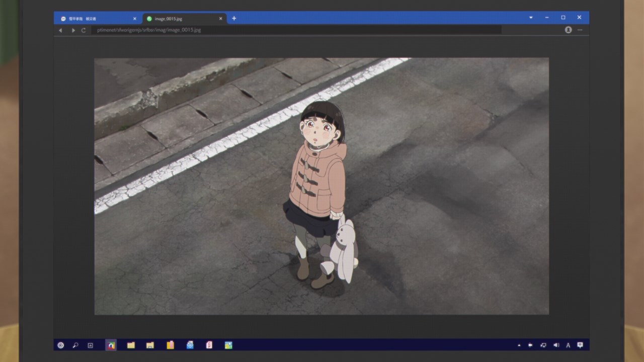Close the first browser tab
Viewport: 644px width, 362px height.
click(x=134, y=19)
